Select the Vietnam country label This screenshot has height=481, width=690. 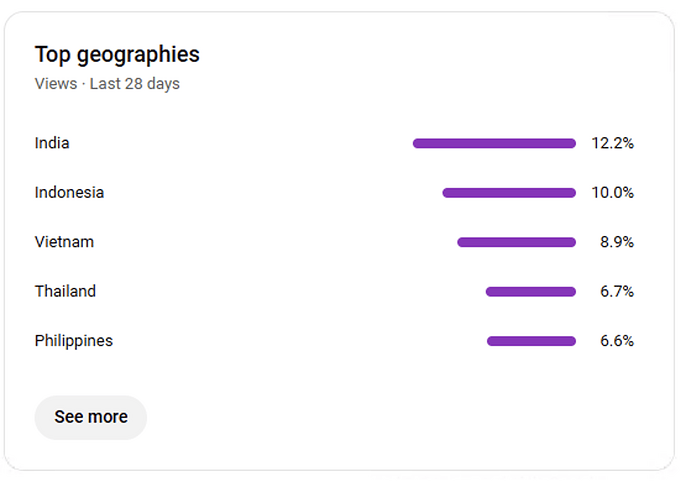(x=64, y=242)
